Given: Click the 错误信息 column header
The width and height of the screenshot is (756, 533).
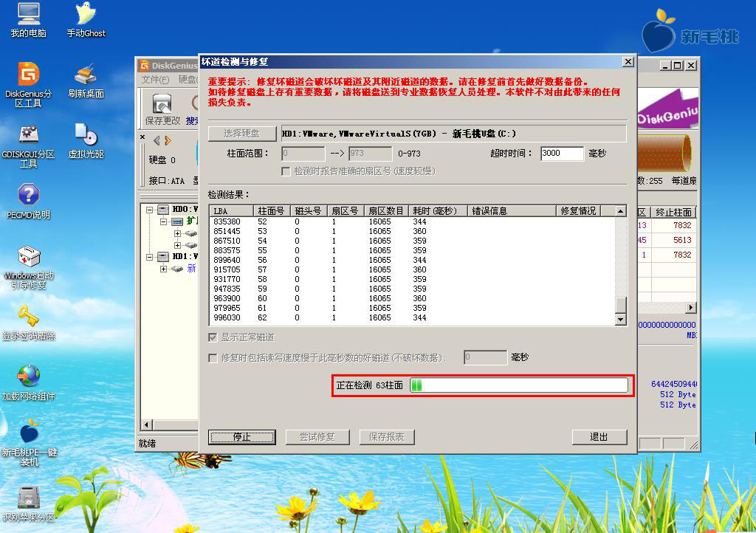Looking at the screenshot, I should click(512, 211).
